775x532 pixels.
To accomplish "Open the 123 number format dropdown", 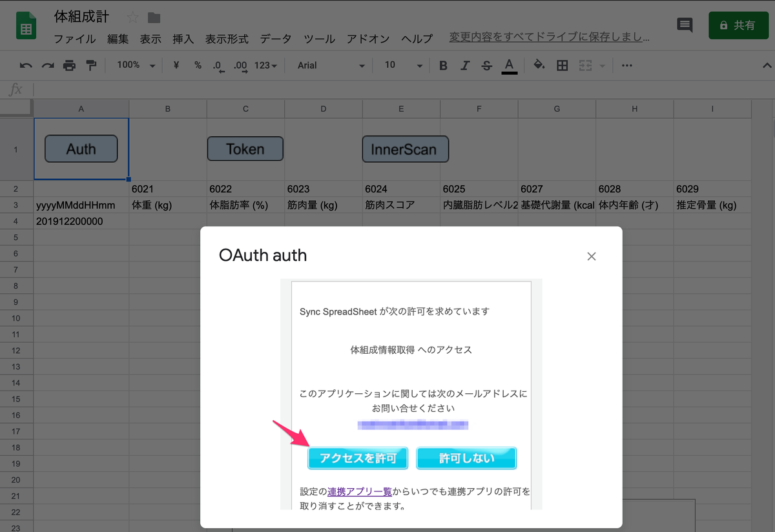I will tap(265, 65).
